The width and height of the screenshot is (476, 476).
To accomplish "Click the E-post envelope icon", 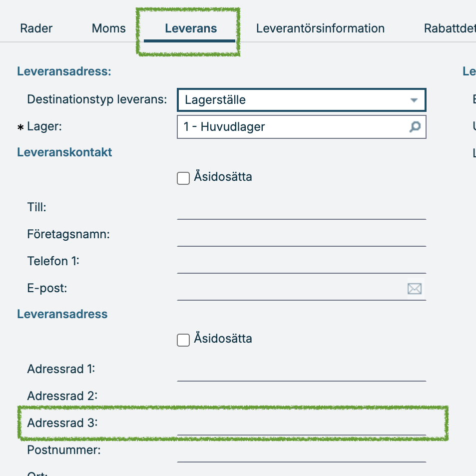I will (x=415, y=289).
